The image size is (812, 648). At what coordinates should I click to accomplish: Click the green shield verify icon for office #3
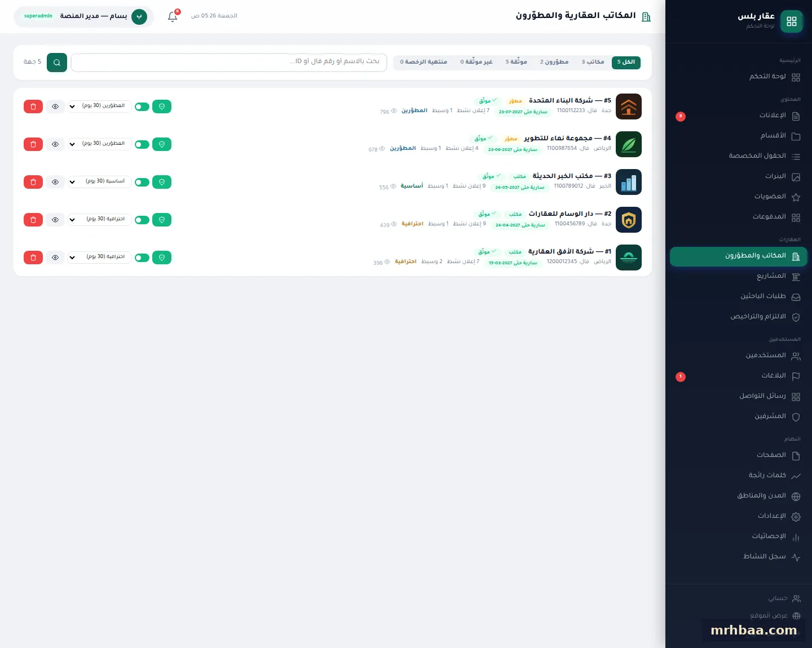[162, 182]
